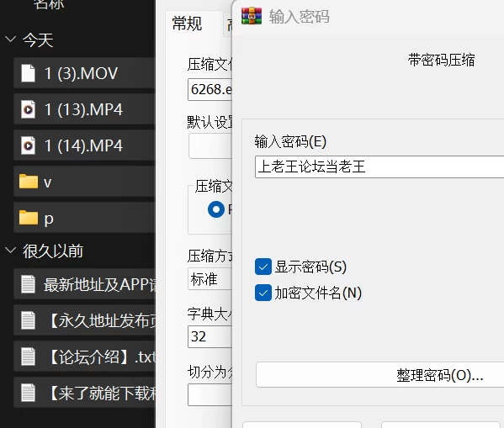Select the yellow folder icon named p

coord(29,218)
